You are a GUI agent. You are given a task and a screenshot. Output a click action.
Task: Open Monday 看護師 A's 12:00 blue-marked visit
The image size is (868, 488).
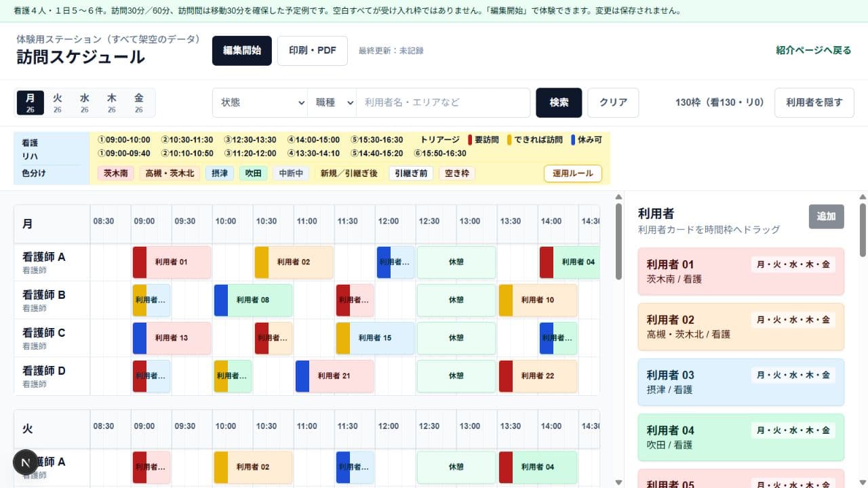pyautogui.click(x=395, y=262)
